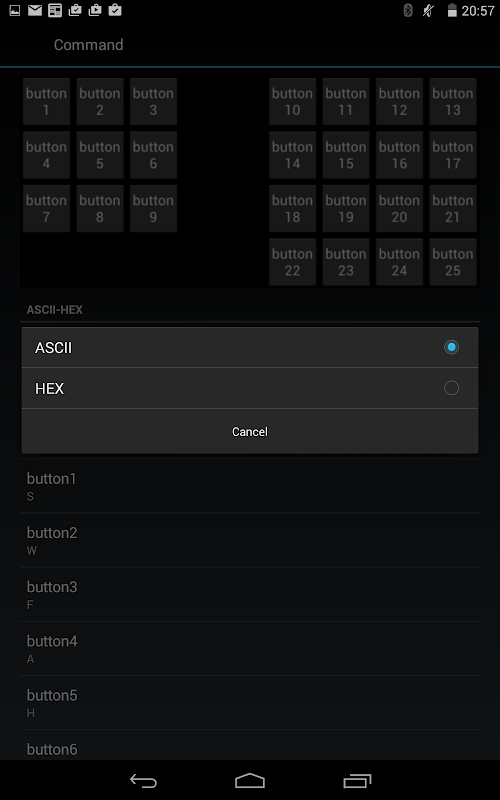Tap Cancel in the dialog
This screenshot has width=500, height=800.
tap(249, 432)
